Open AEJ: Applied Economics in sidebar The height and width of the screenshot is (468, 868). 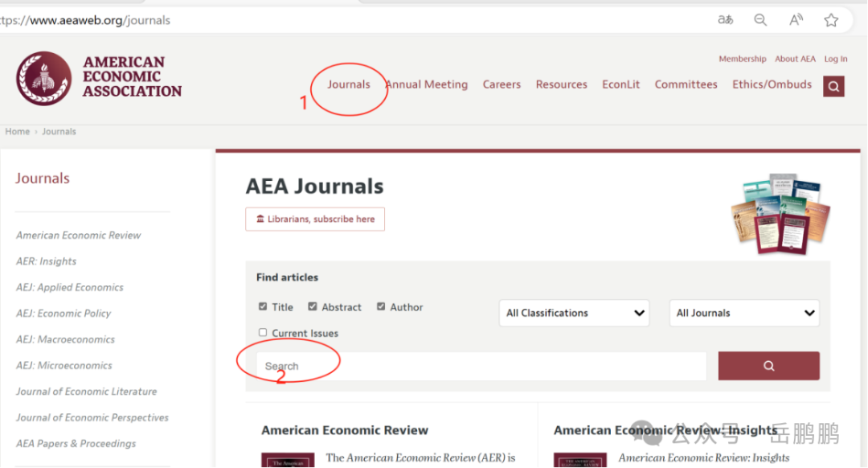69,287
